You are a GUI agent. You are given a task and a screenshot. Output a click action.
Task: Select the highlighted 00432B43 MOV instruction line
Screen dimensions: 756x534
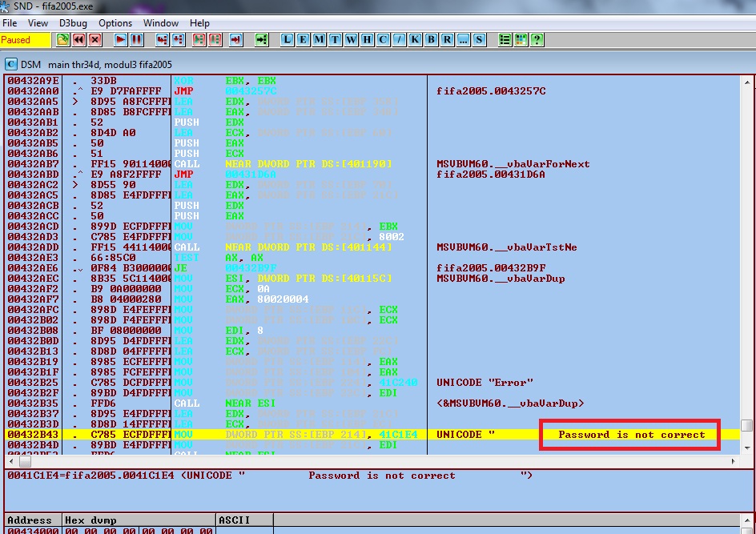240,435
